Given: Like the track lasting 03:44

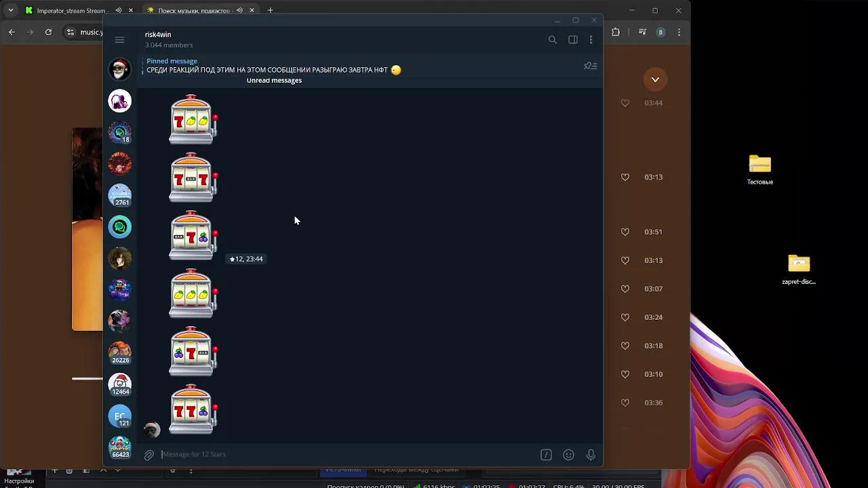Looking at the screenshot, I should click(x=625, y=103).
